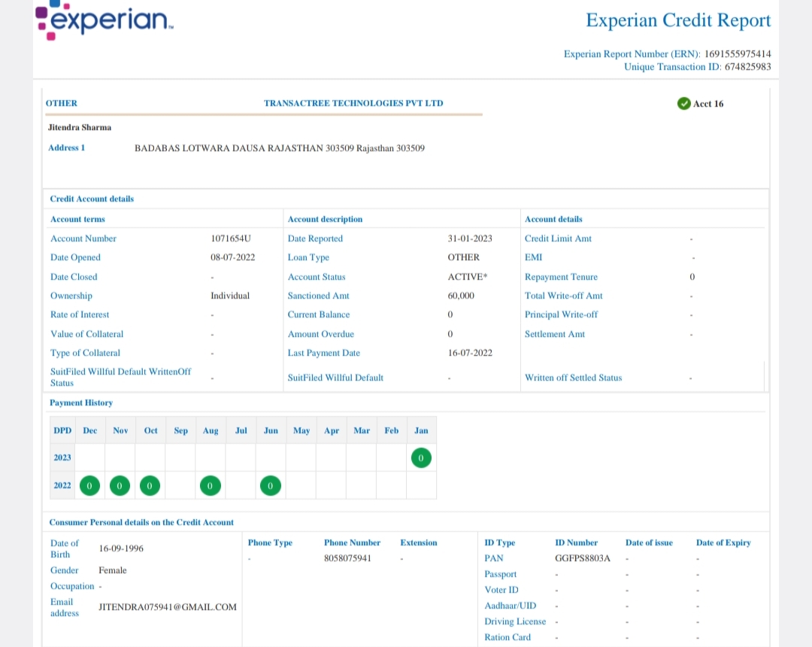
Task: Click the November 2022 green DPD circle
Action: (x=120, y=486)
